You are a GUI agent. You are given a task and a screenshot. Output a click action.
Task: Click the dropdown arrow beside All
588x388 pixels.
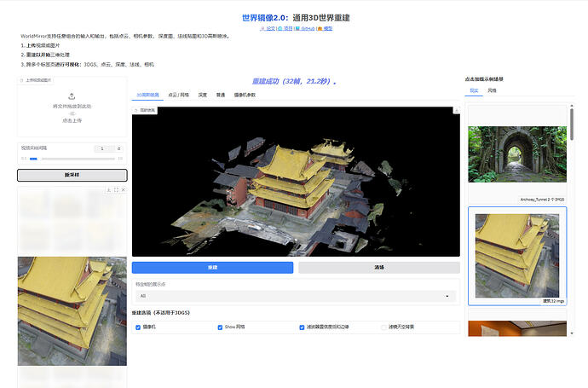click(x=447, y=296)
